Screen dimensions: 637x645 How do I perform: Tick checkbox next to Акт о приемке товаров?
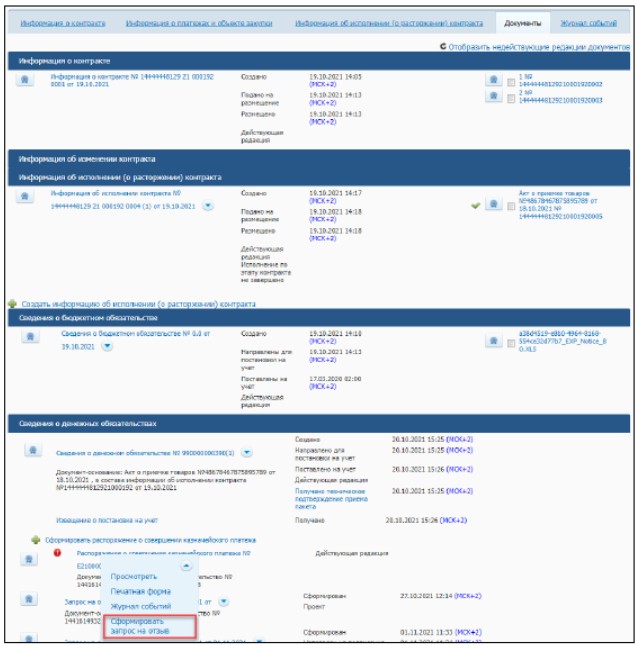coord(511,206)
